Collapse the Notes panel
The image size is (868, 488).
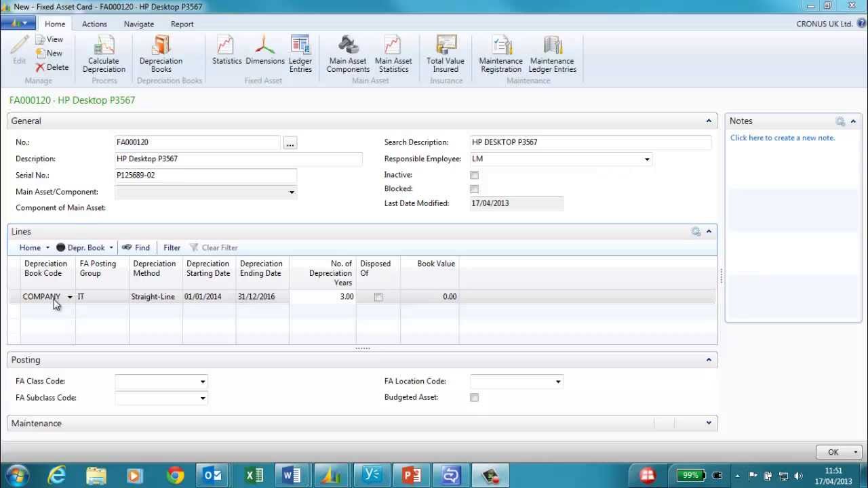coord(853,121)
